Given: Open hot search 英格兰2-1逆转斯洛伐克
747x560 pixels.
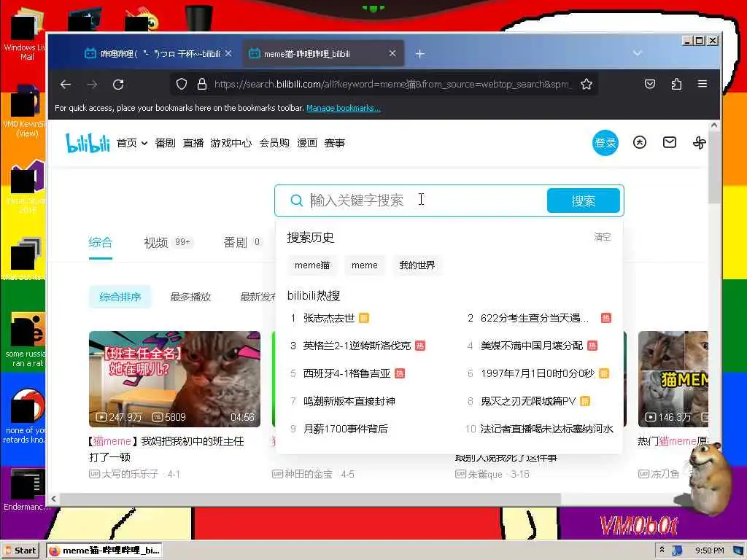Looking at the screenshot, I should pyautogui.click(x=357, y=346).
